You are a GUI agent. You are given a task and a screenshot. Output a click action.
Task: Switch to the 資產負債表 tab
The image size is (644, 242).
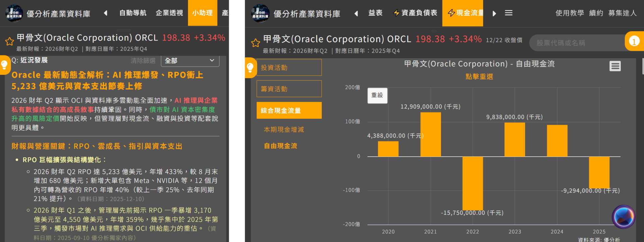tap(415, 13)
